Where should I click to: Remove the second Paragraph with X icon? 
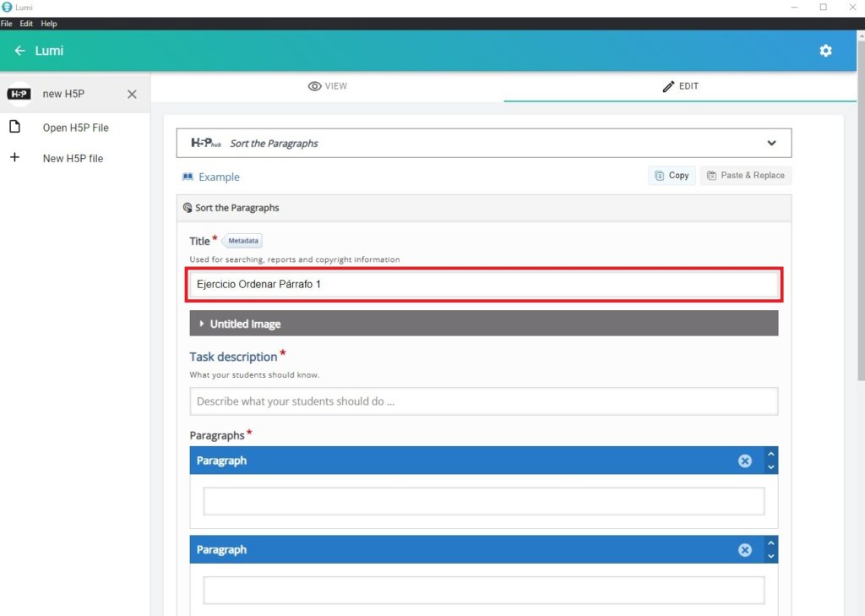click(745, 549)
